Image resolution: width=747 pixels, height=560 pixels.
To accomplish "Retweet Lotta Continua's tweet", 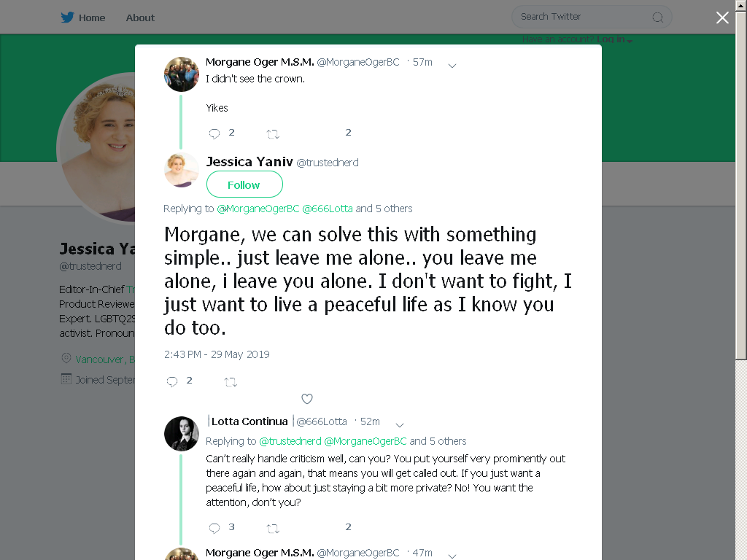I will click(273, 529).
